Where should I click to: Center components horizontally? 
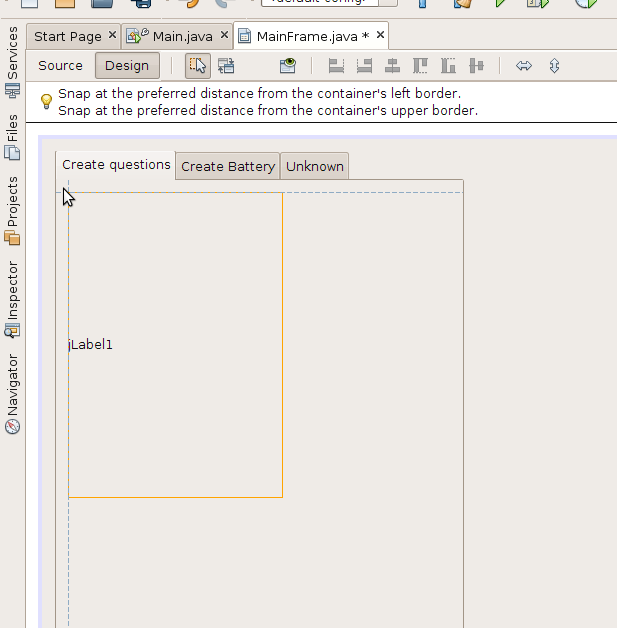click(x=392, y=66)
